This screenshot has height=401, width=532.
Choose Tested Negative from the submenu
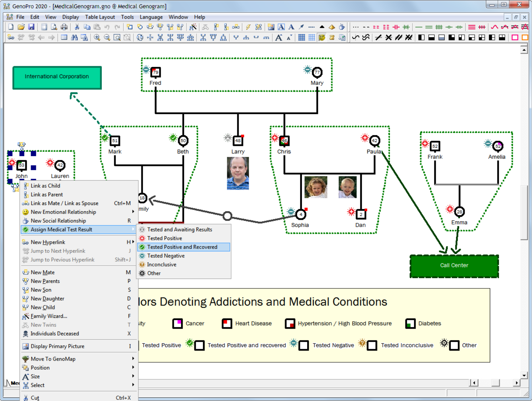pos(166,255)
